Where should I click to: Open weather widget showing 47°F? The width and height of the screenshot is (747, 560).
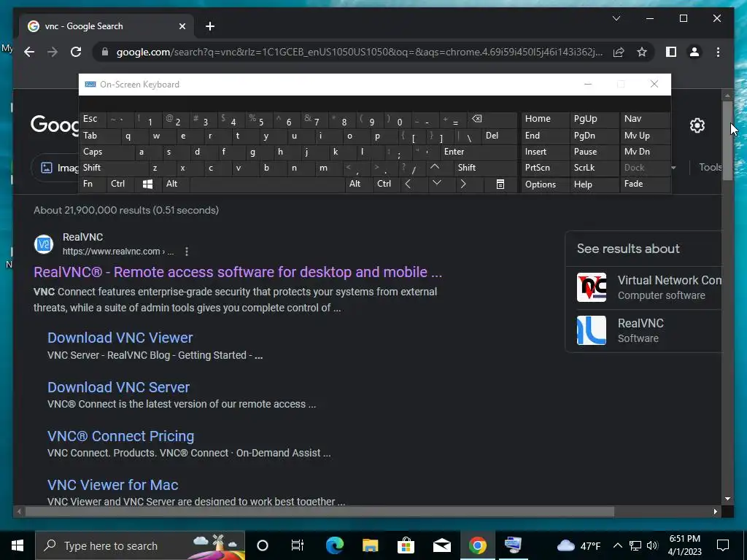(x=578, y=545)
